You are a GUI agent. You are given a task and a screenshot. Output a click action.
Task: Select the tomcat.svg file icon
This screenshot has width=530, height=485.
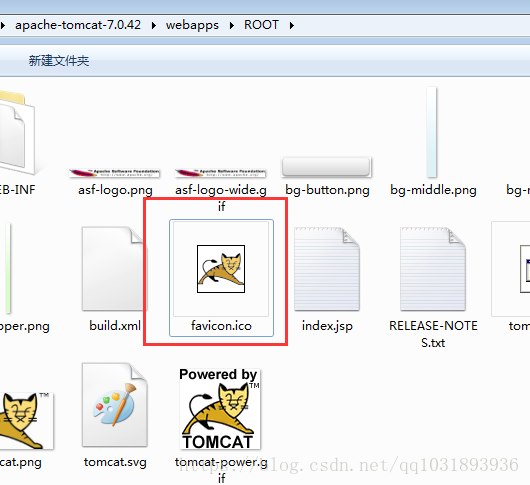pyautogui.click(x=115, y=405)
